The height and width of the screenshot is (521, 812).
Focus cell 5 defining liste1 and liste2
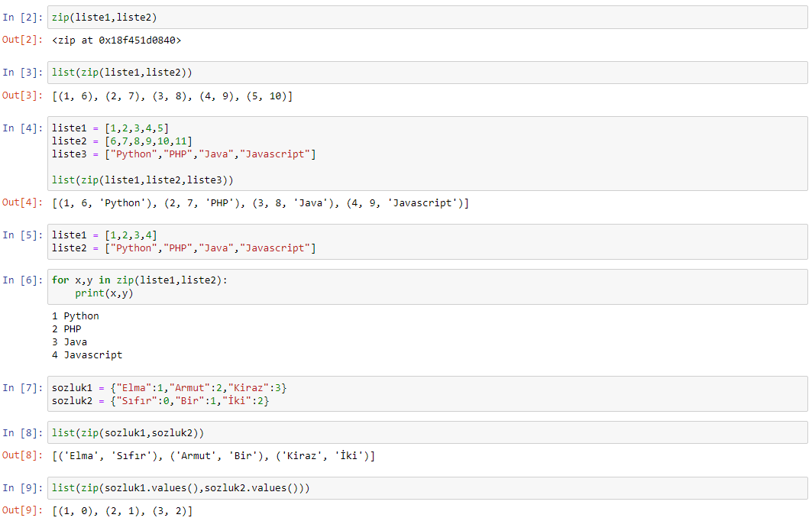tap(427, 242)
